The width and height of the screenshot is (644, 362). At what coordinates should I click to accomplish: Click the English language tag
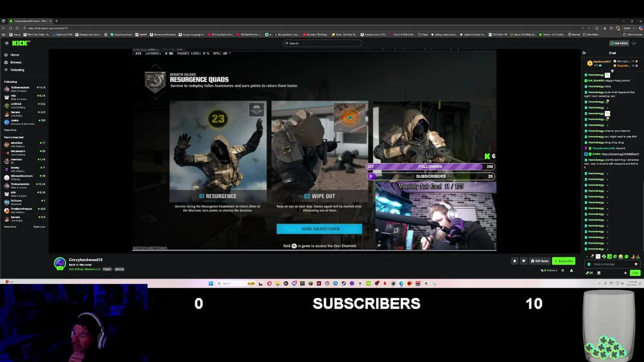point(107,269)
